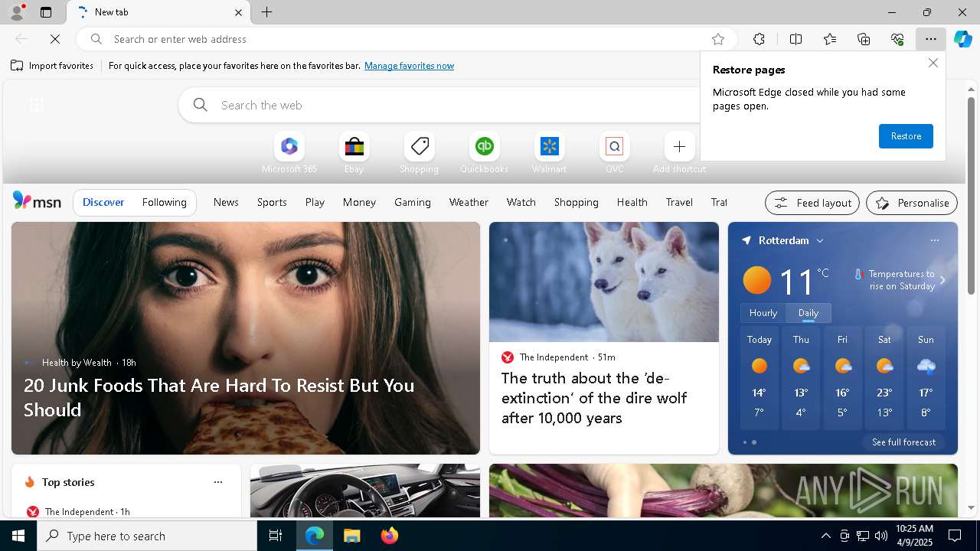Open a new tab with plus button
Image resolution: width=980 pixels, height=551 pixels.
coord(267,12)
